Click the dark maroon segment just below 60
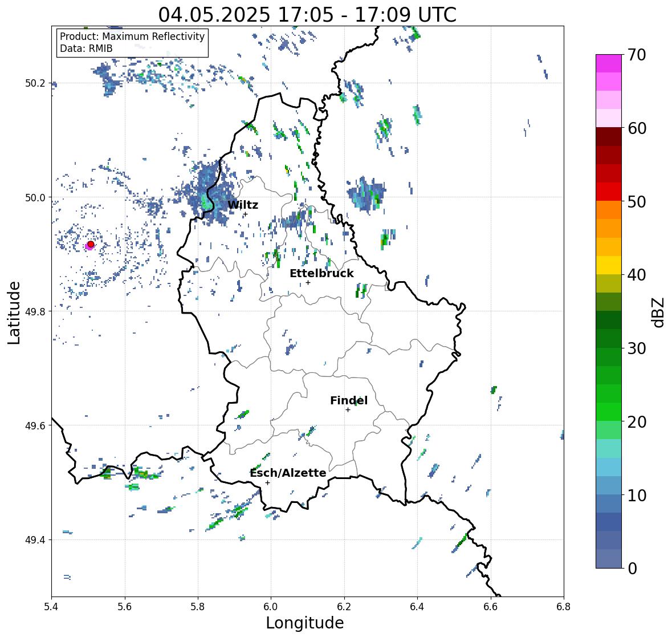The image size is (672, 637). point(609,136)
